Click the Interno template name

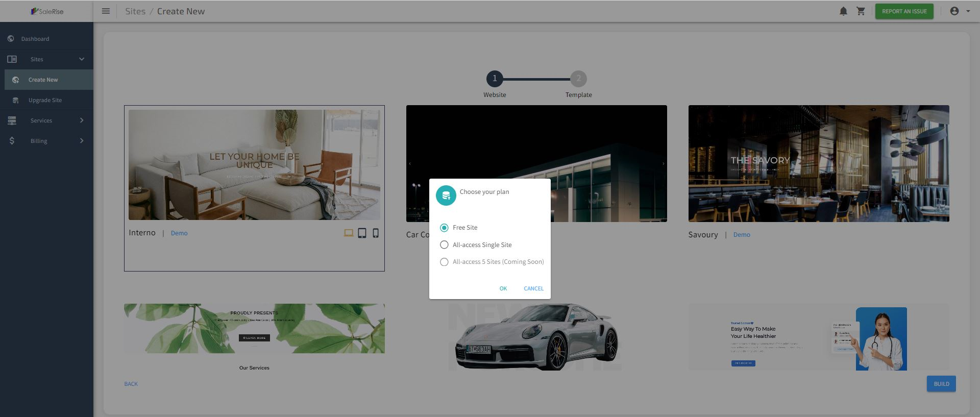pyautogui.click(x=142, y=233)
